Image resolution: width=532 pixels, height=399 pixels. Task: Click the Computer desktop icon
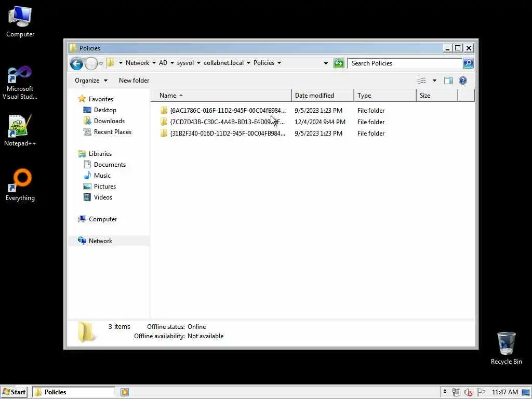point(20,21)
